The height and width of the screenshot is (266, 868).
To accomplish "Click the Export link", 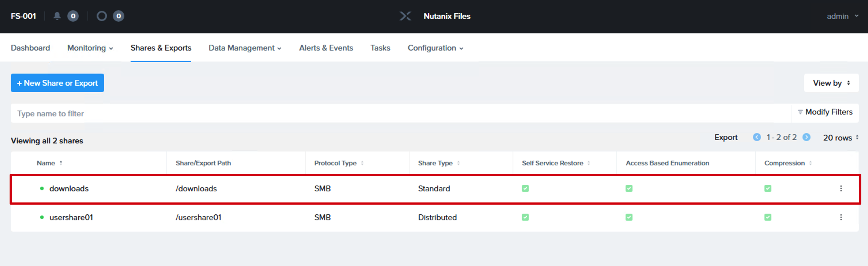I will 726,138.
